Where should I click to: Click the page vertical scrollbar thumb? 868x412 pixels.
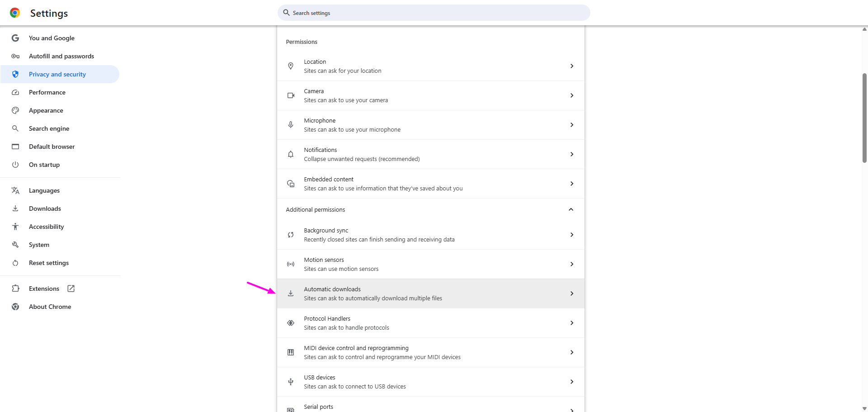(x=864, y=118)
